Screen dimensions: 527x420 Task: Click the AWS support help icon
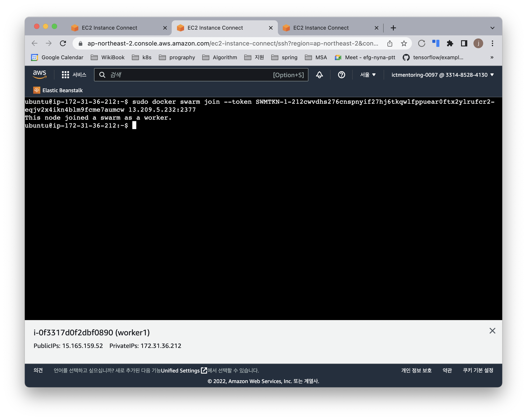341,75
